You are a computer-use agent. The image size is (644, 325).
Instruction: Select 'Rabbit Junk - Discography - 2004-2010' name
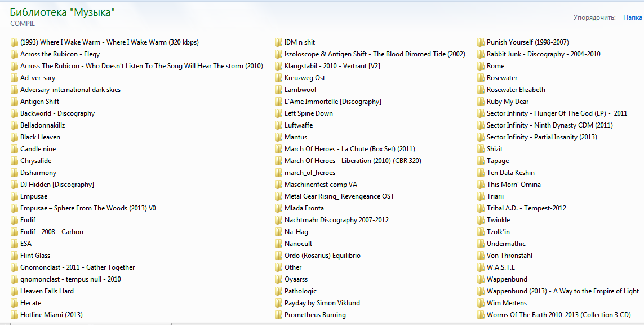[543, 54]
